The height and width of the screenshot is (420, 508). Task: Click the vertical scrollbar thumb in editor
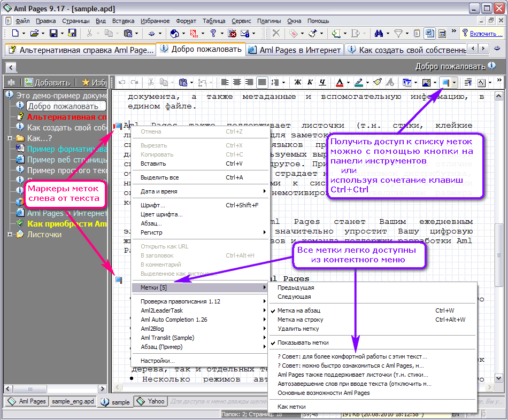(499, 255)
